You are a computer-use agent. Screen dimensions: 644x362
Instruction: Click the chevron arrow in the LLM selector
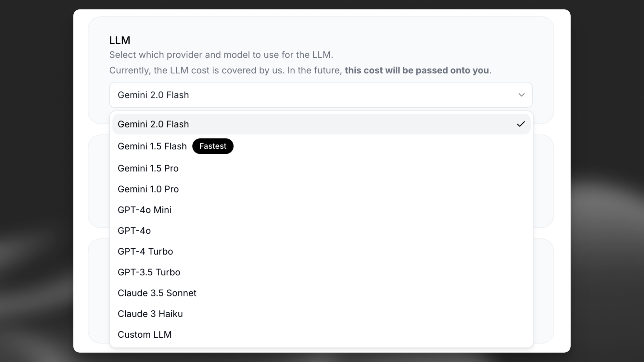(521, 95)
